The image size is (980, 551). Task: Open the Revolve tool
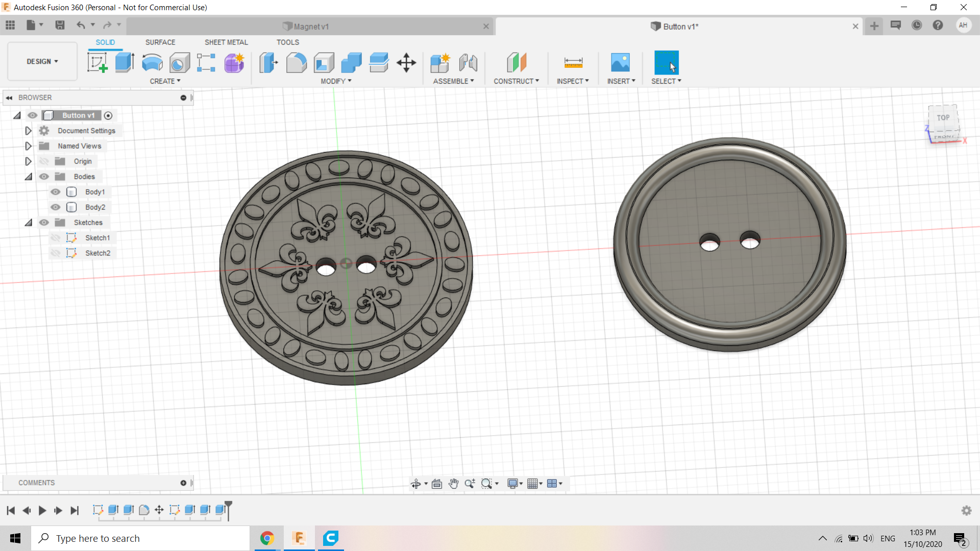(x=152, y=62)
